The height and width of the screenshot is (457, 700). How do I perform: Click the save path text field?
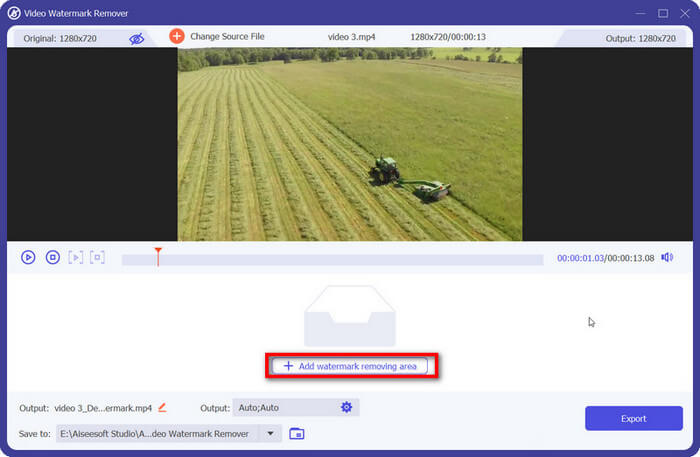tap(155, 433)
